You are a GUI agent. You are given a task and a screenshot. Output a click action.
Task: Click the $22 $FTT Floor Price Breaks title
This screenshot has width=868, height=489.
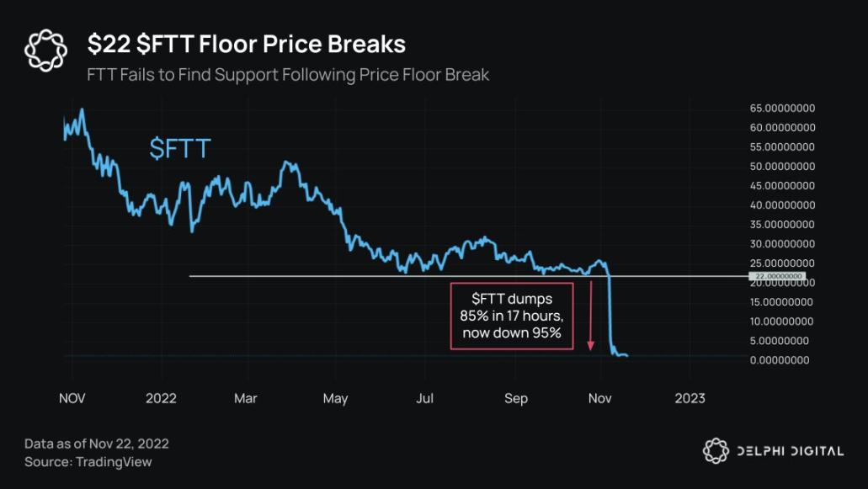pyautogui.click(x=247, y=45)
